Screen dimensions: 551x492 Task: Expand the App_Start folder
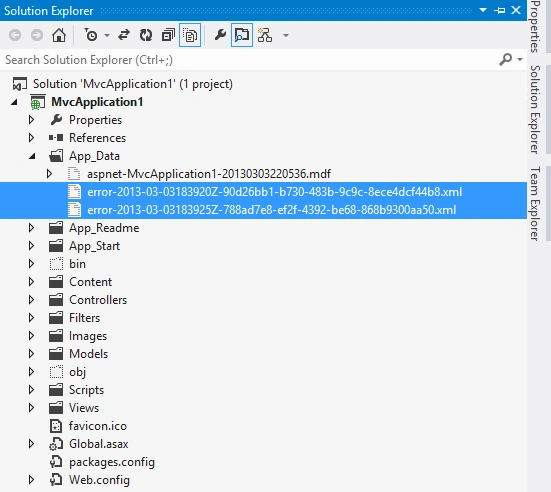(31, 246)
